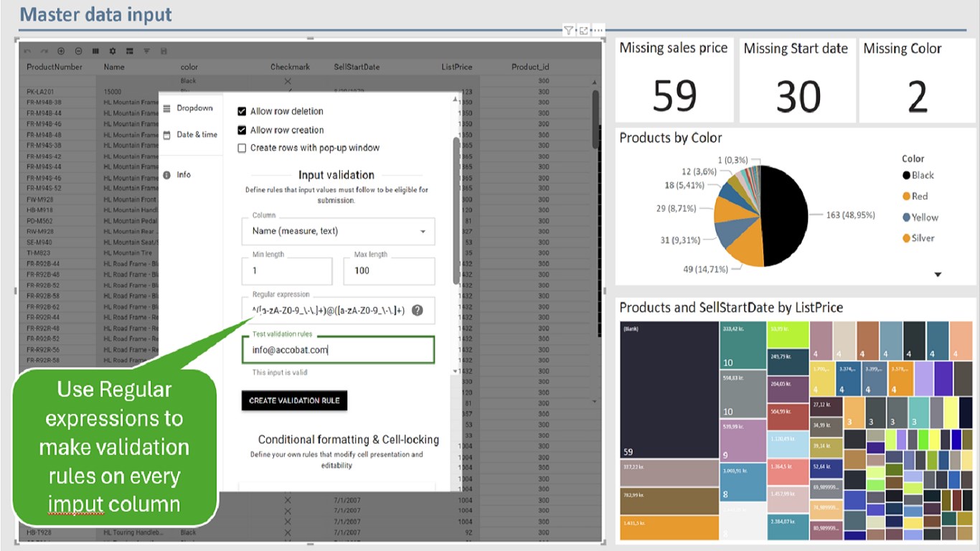Screen dimensions: 980x551
Task: Click the TI-M823 product number cell
Action: click(x=39, y=253)
